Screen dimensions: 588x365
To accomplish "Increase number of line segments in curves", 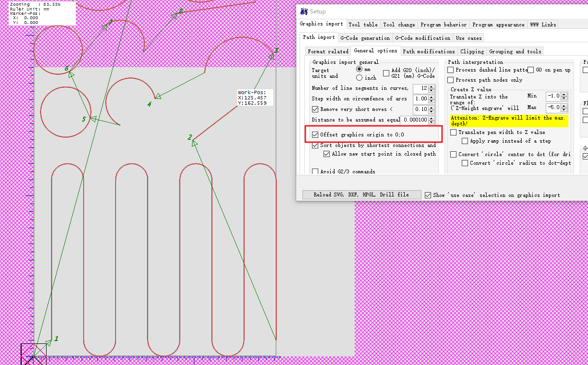I will (x=432, y=86).
